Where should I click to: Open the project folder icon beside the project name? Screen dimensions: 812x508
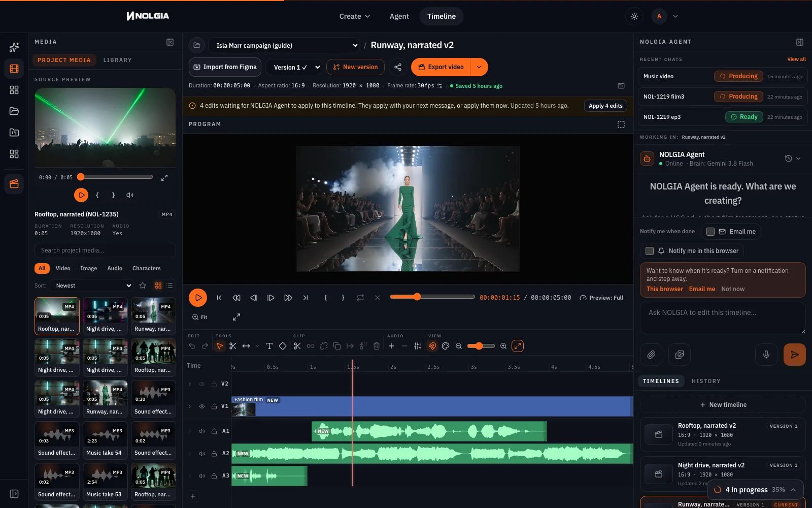(197, 45)
